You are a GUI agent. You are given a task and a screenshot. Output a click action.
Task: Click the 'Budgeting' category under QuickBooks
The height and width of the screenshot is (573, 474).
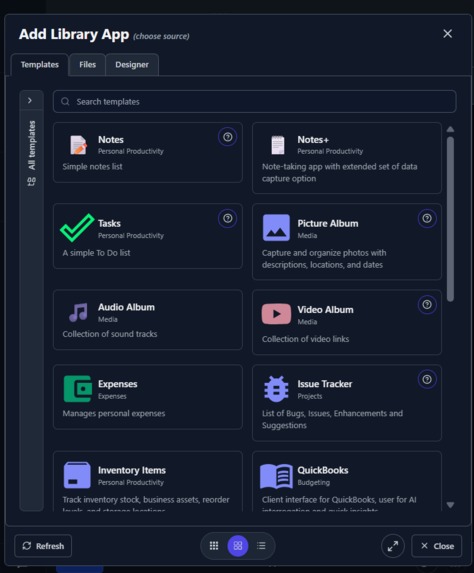coord(314,483)
